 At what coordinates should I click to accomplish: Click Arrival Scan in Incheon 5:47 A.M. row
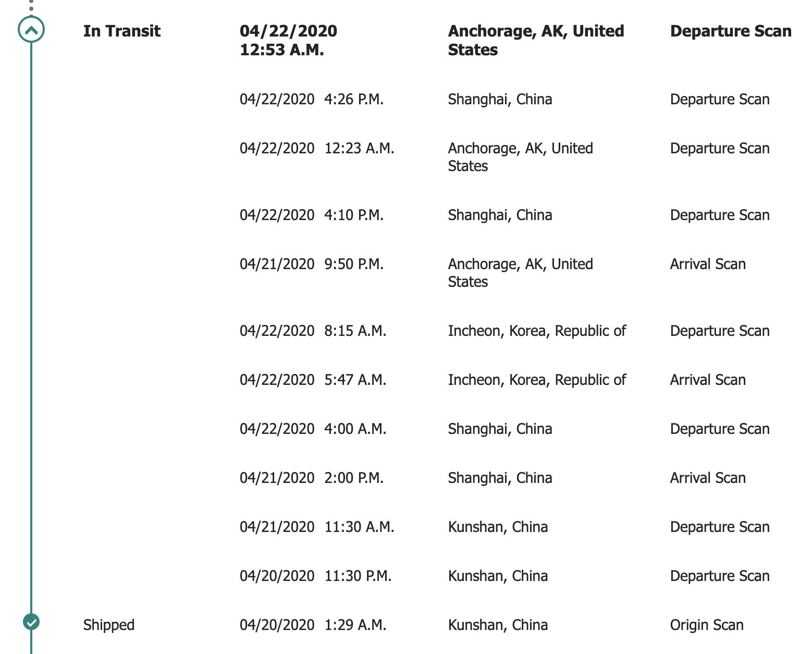point(707,380)
